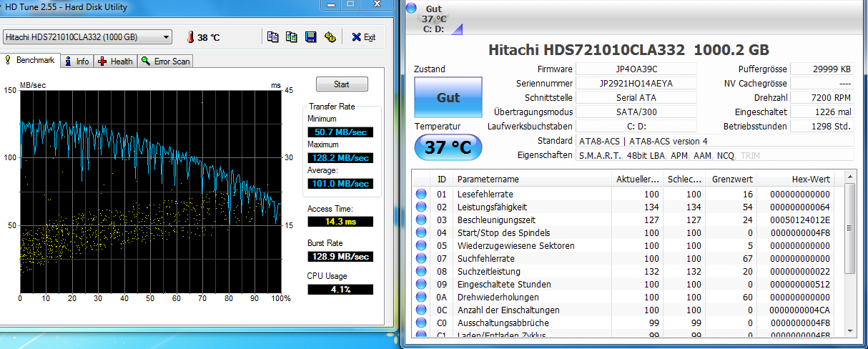Switch to the Benchmark tab

[30, 61]
